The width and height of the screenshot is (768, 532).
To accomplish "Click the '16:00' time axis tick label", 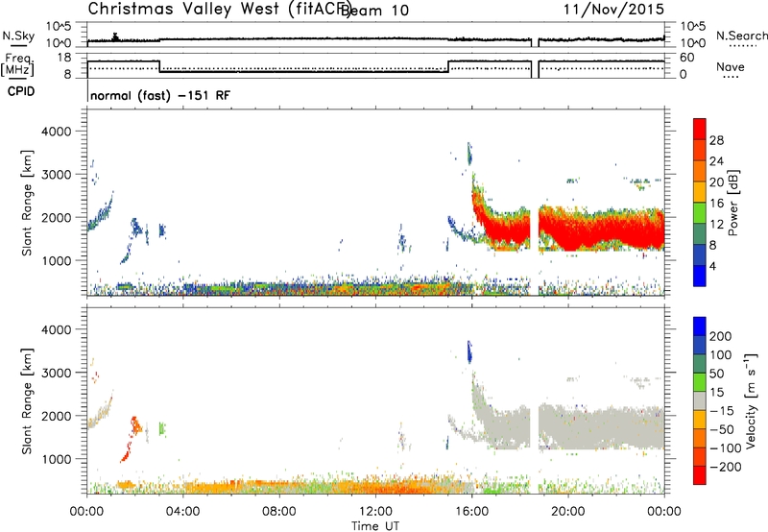I will click(x=471, y=512).
